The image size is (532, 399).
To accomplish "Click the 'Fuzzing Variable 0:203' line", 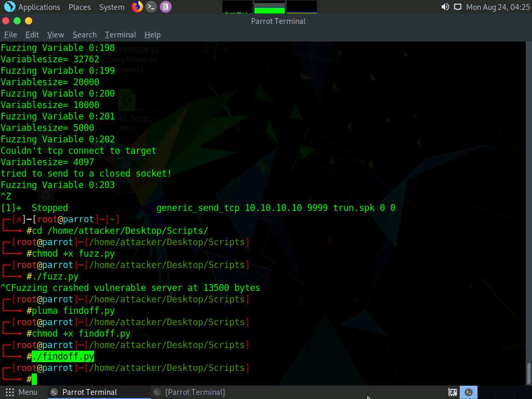I will [x=58, y=185].
